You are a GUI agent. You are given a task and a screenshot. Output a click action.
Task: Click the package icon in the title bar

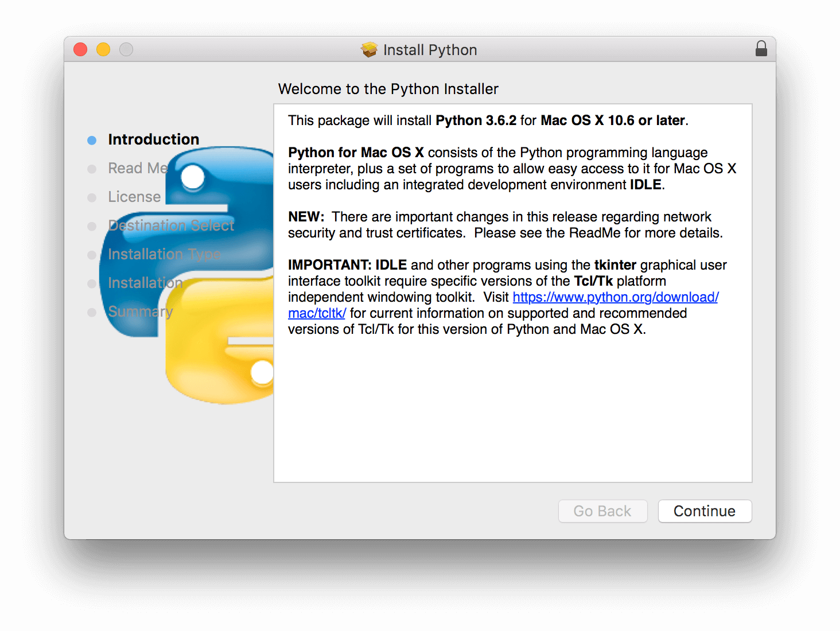click(x=370, y=49)
